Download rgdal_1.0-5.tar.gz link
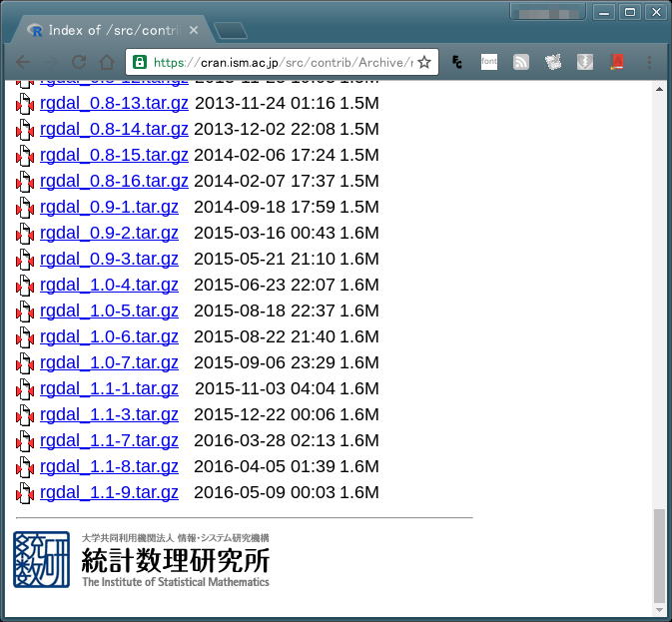Viewport: 672px width, 622px height. pos(109,311)
